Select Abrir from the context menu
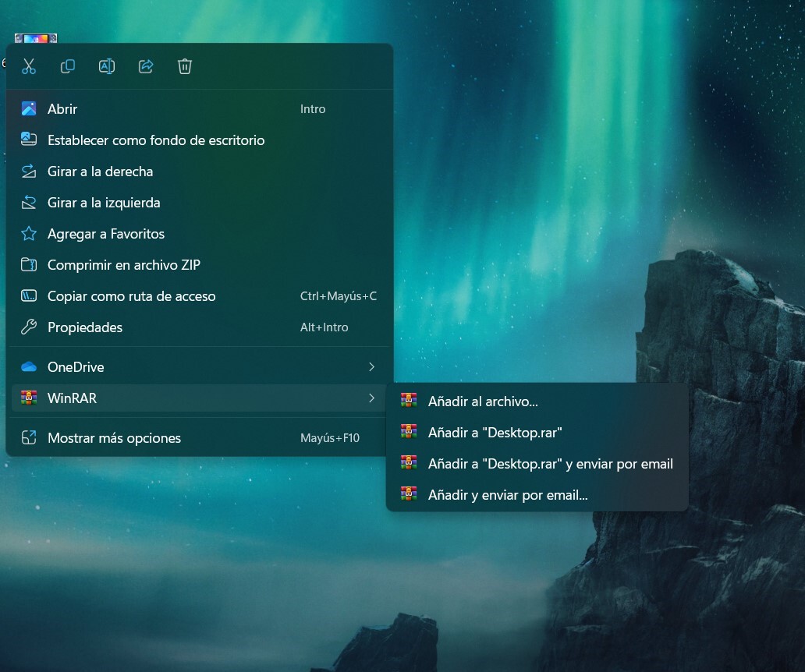This screenshot has width=805, height=672. click(x=62, y=109)
